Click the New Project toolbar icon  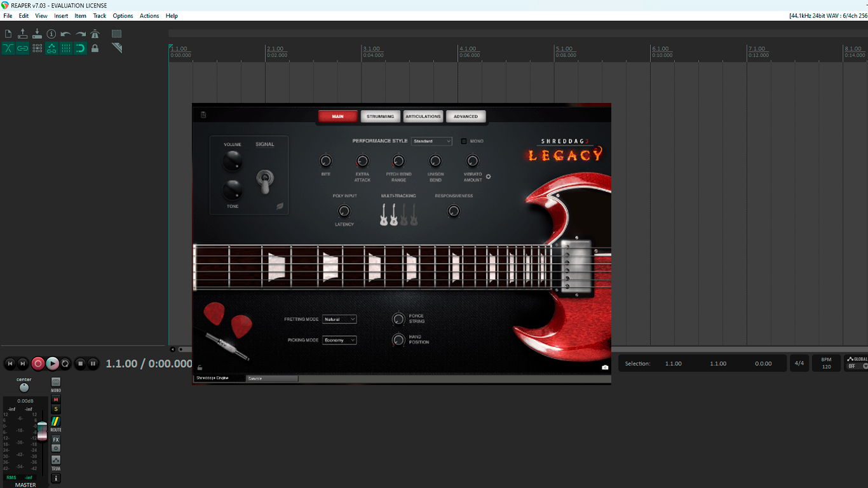coord(8,34)
